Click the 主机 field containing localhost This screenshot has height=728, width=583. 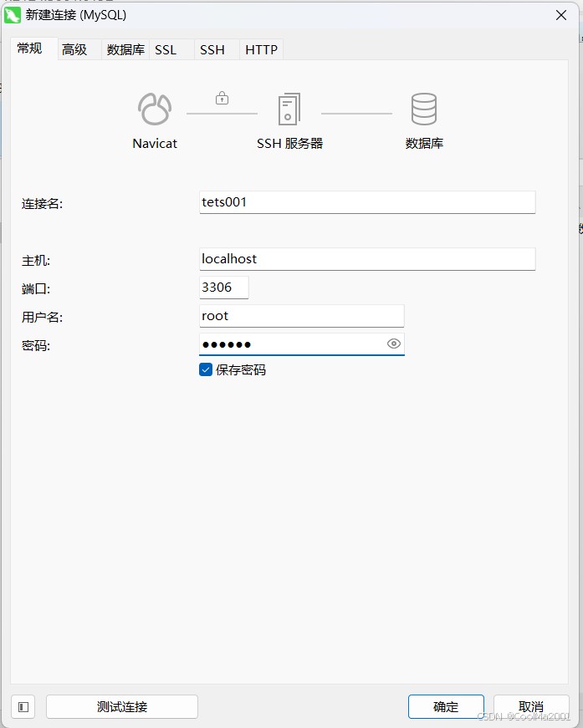click(367, 259)
